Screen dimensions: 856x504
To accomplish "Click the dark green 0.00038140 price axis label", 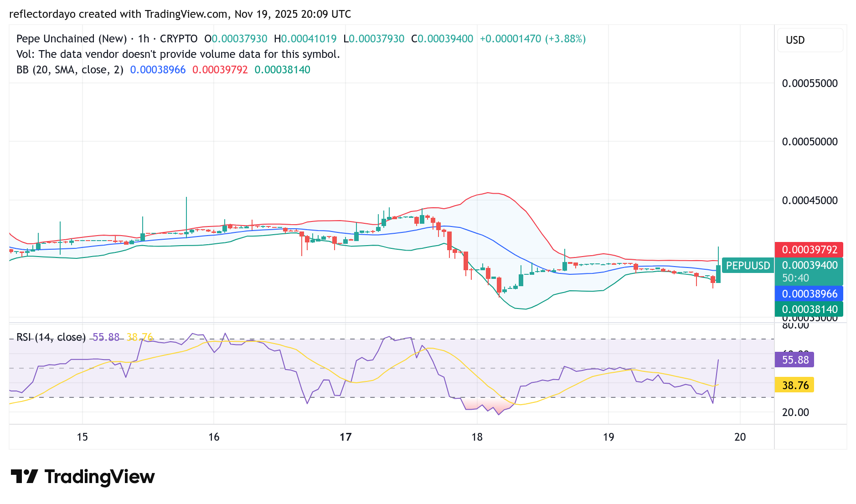I will pyautogui.click(x=809, y=309).
